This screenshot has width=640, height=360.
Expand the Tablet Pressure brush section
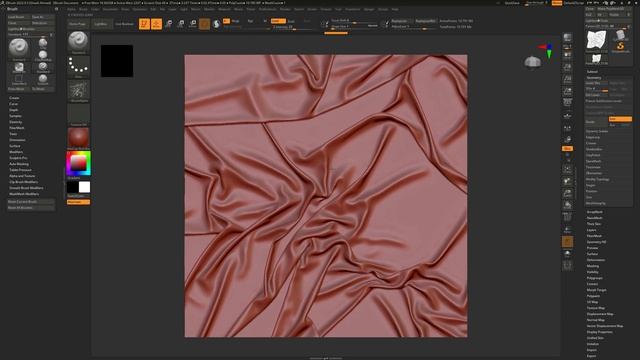(x=20, y=170)
